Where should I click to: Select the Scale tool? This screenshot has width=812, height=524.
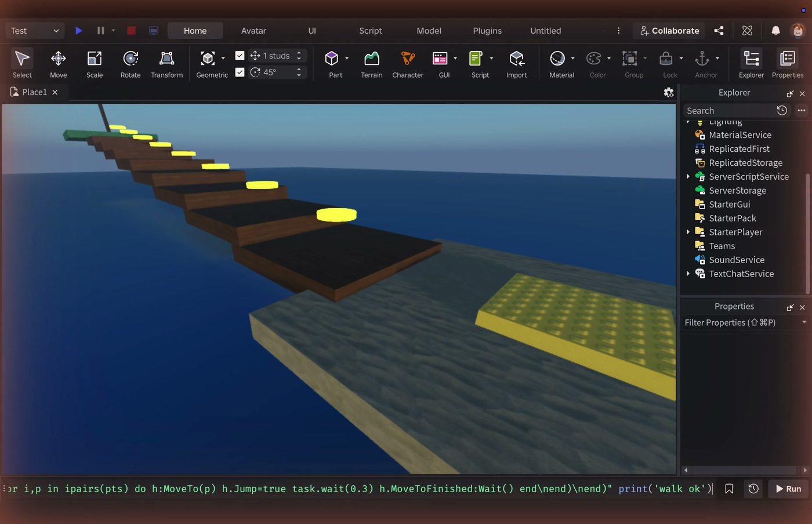(x=95, y=64)
